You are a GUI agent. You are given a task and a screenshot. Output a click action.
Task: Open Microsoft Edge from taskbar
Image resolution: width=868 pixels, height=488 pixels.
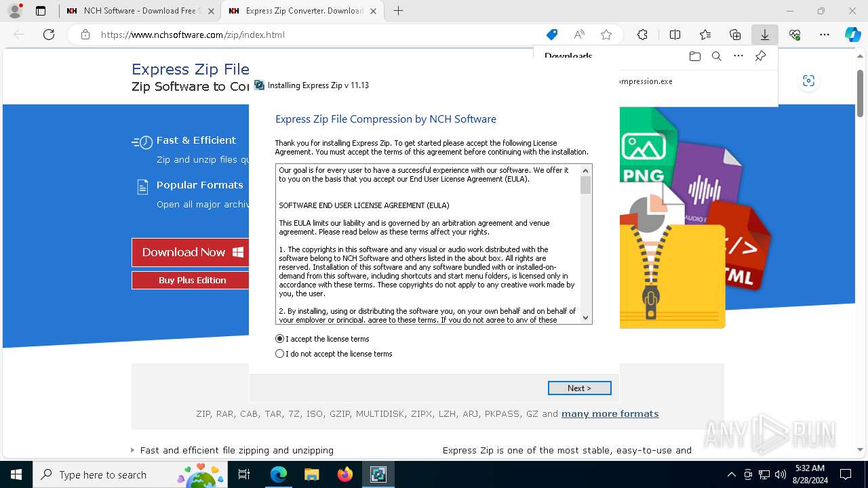click(x=279, y=474)
